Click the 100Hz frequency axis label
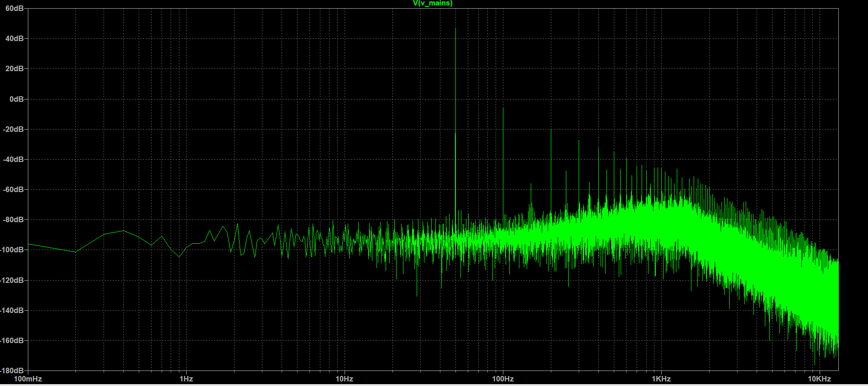868x386 pixels. pyautogui.click(x=503, y=379)
